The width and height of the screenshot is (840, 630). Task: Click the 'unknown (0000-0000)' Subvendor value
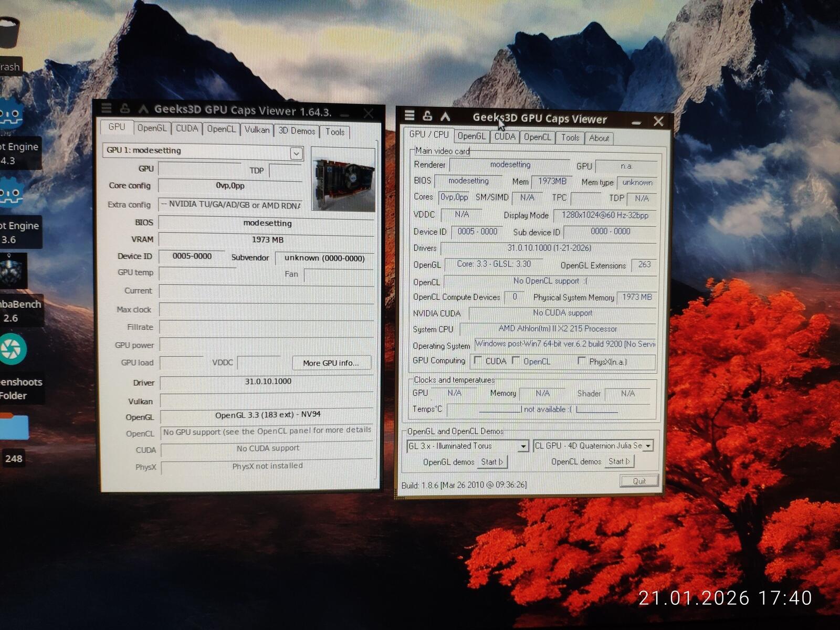[324, 258]
